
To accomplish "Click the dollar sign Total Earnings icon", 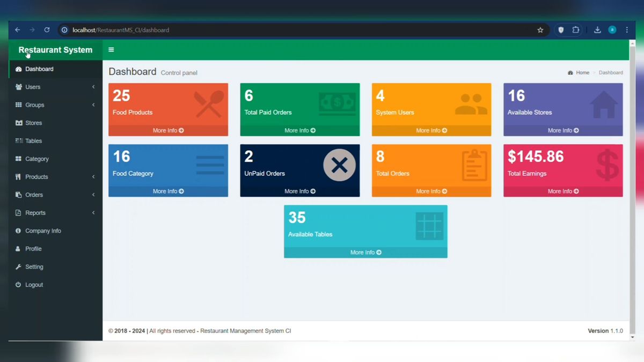I will coord(607,165).
